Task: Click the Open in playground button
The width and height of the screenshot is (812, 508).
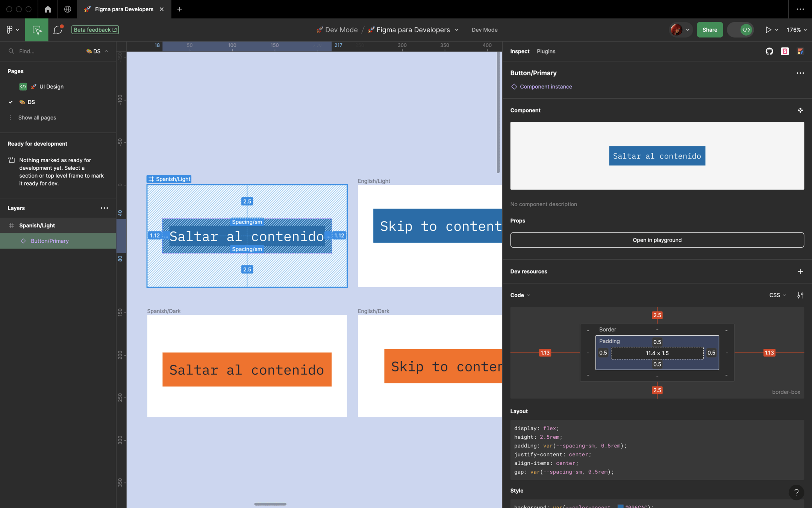Action: pyautogui.click(x=657, y=240)
